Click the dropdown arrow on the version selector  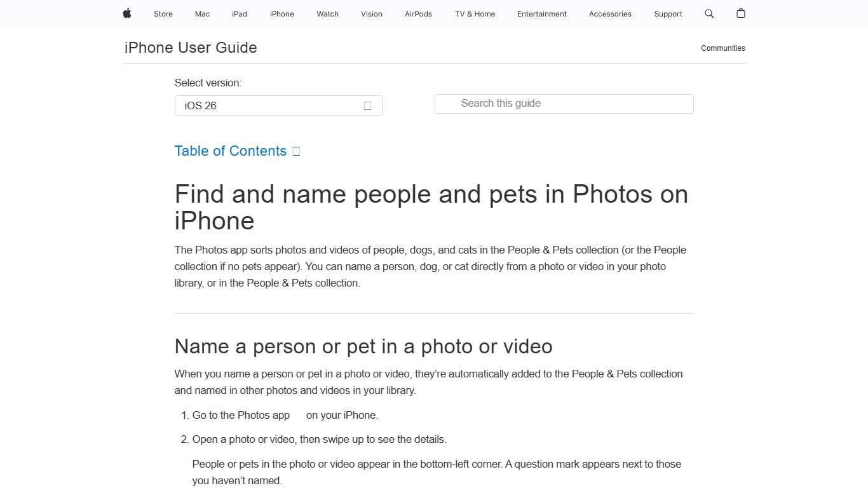pos(367,105)
